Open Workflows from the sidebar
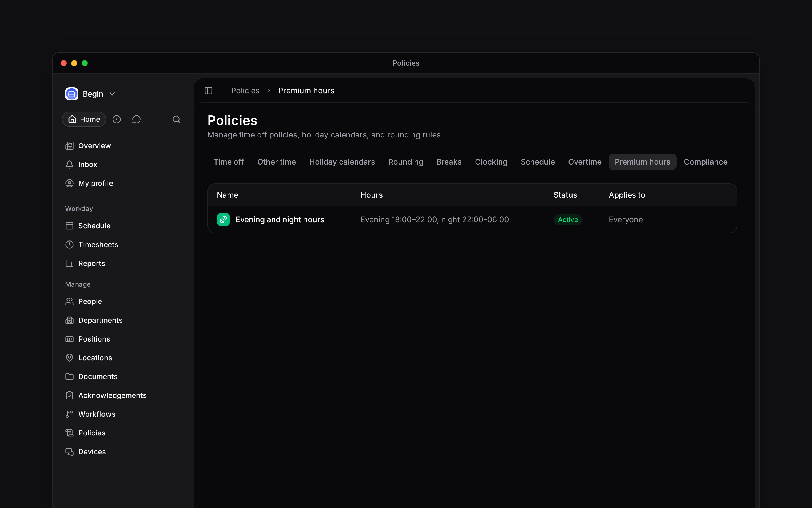The image size is (812, 508). coord(124,414)
